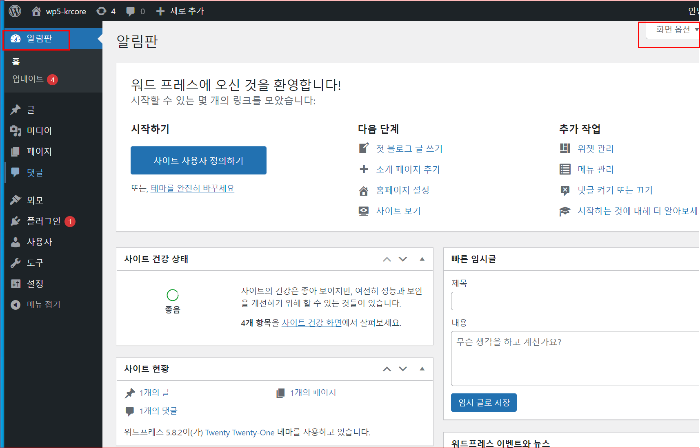Click the 페이지 pages icon in sidebar
Viewport: 700px width, 448px height.
[x=16, y=152]
